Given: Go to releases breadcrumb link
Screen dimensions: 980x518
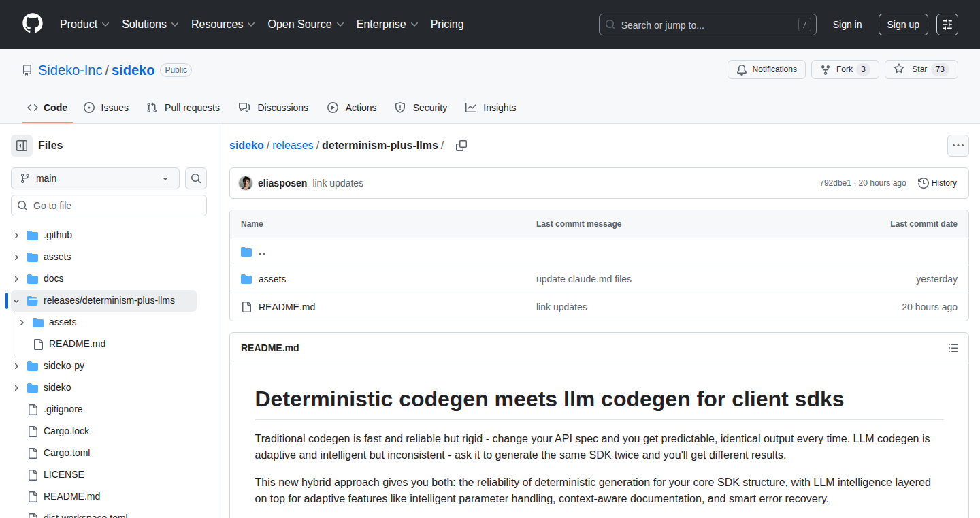Looking at the screenshot, I should click(x=293, y=146).
